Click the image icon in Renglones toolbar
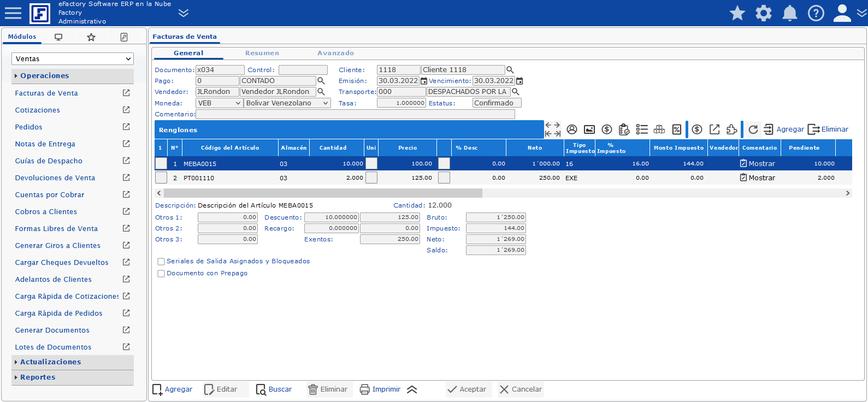 click(589, 129)
